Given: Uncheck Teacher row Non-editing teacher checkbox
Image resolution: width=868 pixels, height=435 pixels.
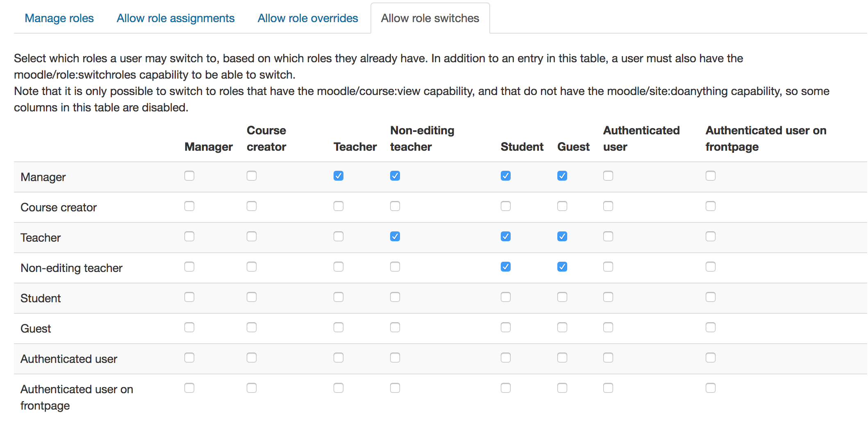Looking at the screenshot, I should tap(395, 237).
